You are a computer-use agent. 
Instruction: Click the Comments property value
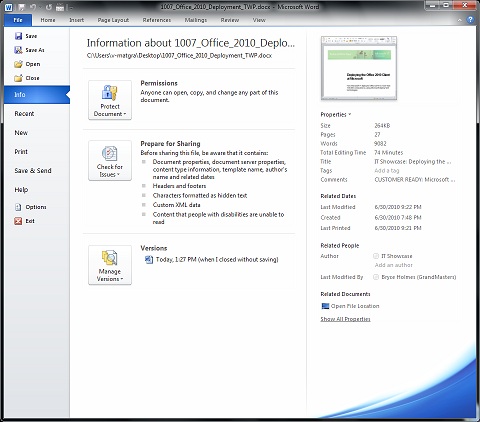coord(415,180)
